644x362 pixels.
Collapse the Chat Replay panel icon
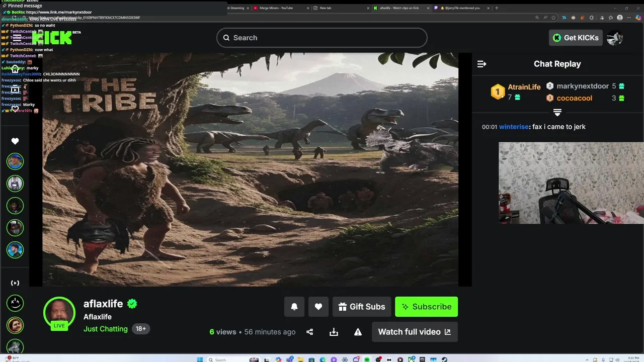(481, 64)
